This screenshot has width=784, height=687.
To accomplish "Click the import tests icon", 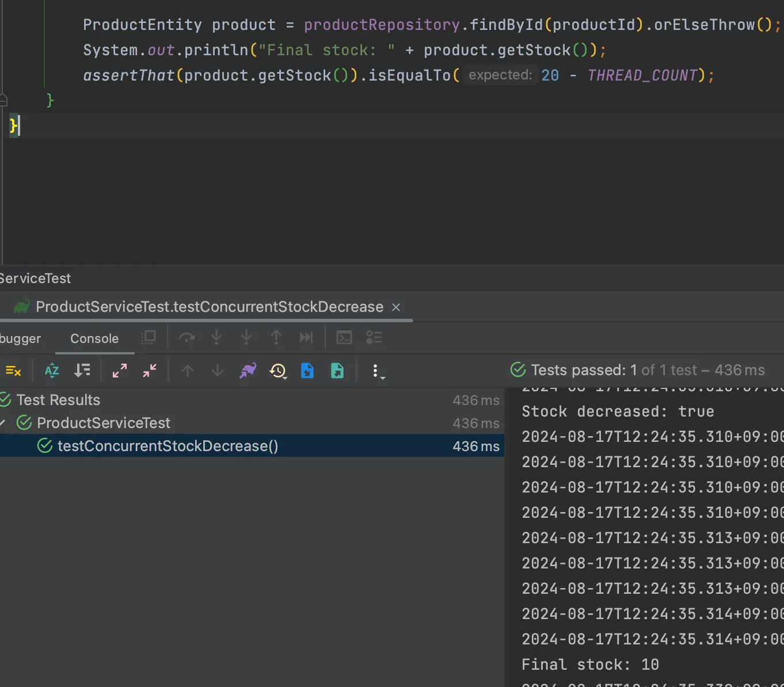I will click(x=307, y=371).
